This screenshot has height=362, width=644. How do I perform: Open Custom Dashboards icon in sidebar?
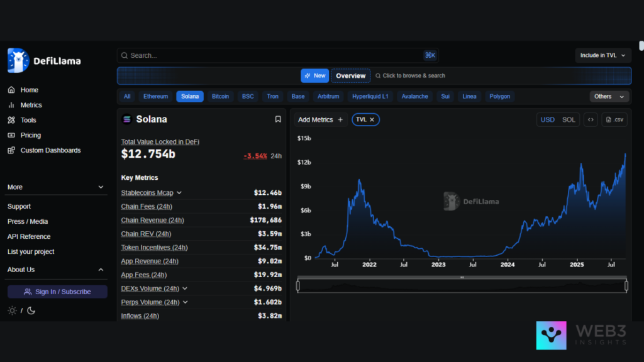point(11,150)
